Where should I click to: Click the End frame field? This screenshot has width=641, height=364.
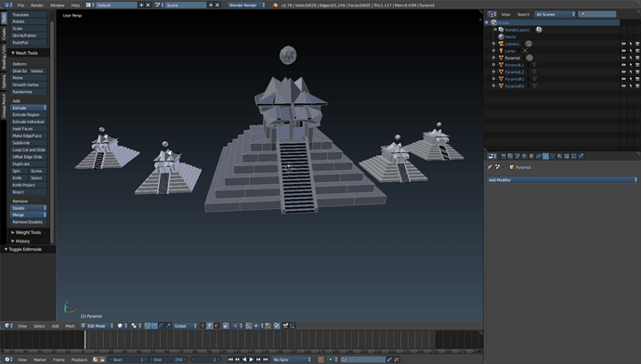click(168, 359)
